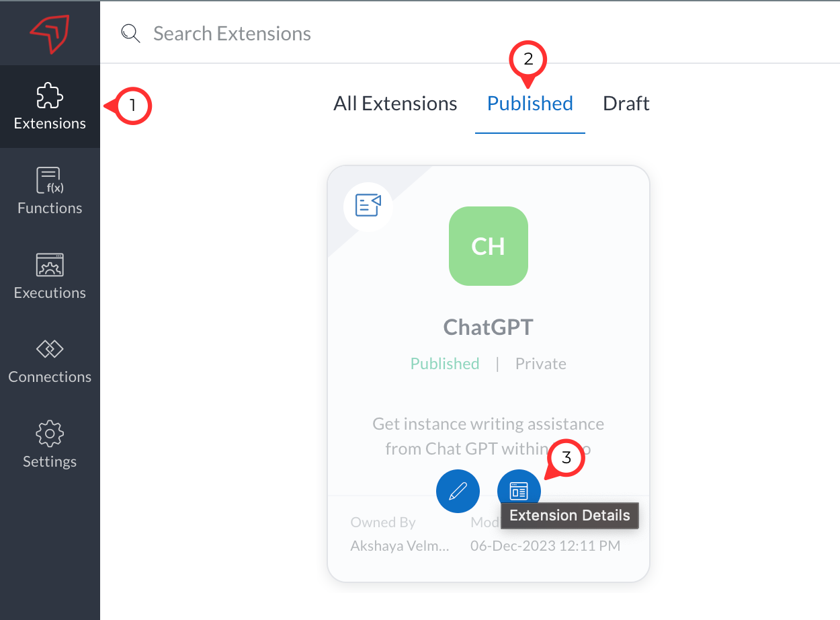840x620 pixels.
Task: Show the Draft extensions tab
Action: [x=626, y=104]
